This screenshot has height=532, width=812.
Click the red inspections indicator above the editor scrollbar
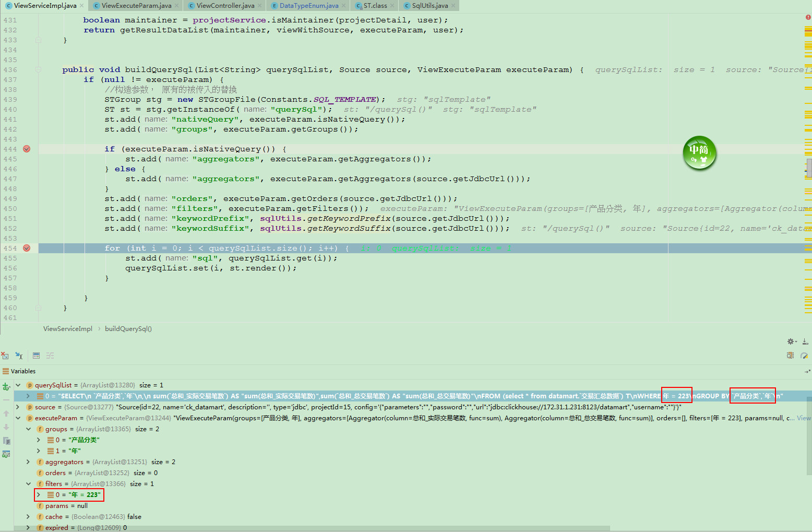[x=808, y=17]
